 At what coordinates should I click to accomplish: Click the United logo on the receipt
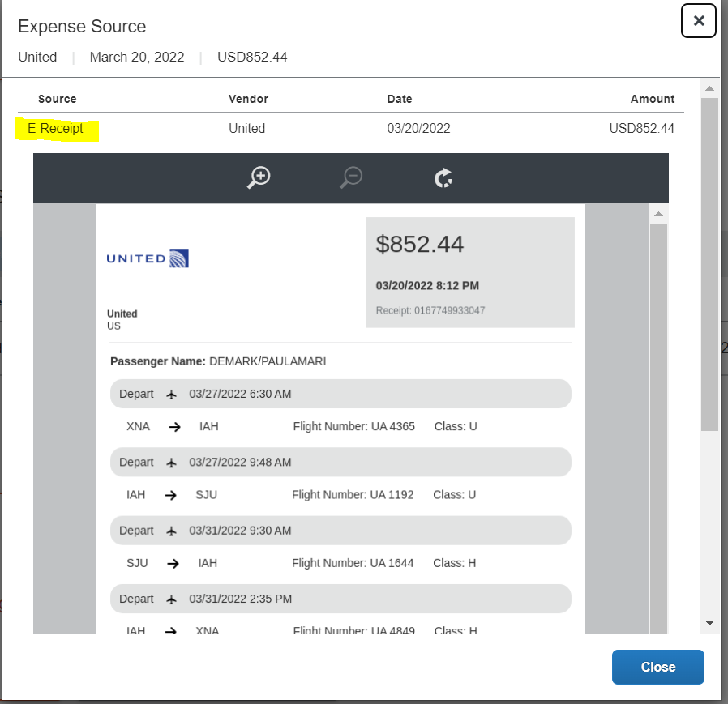tap(148, 258)
